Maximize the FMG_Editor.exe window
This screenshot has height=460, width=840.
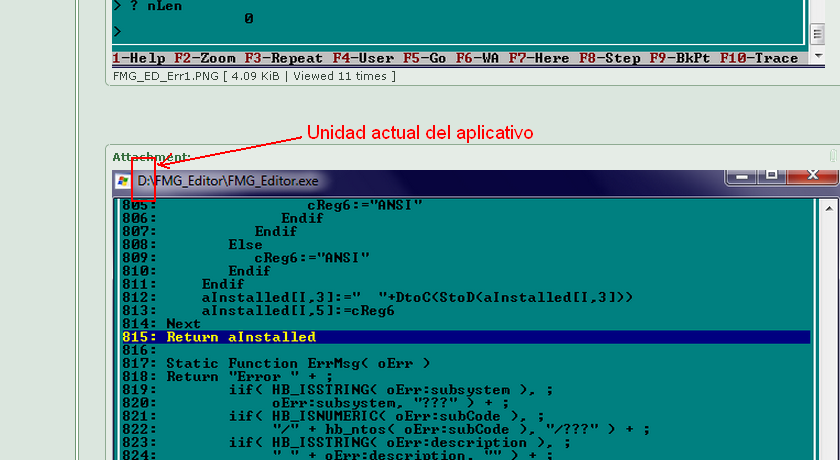point(771,176)
